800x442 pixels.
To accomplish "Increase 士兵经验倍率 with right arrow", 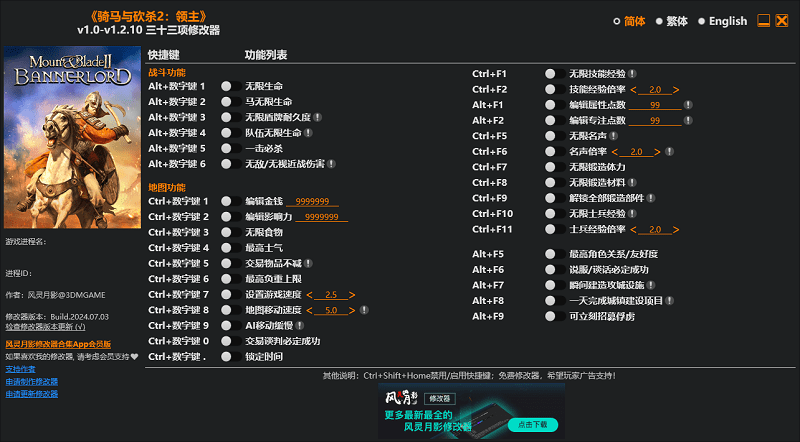I will [676, 230].
